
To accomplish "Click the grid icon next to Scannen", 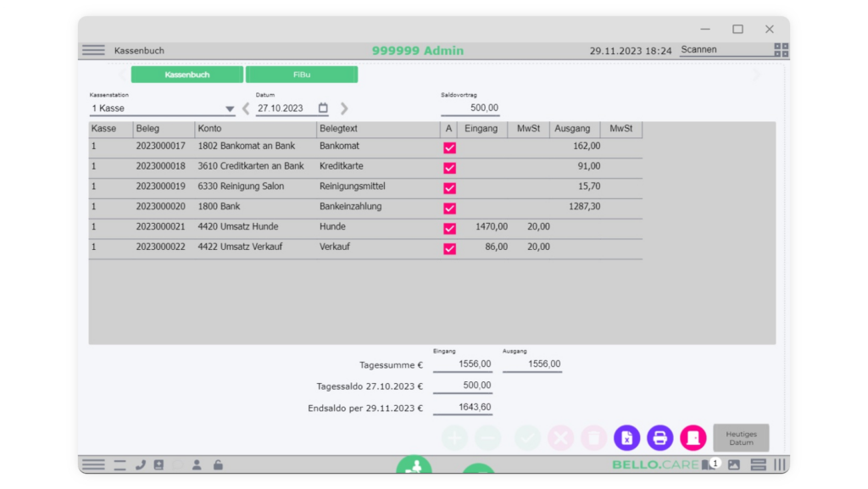I will 781,50.
